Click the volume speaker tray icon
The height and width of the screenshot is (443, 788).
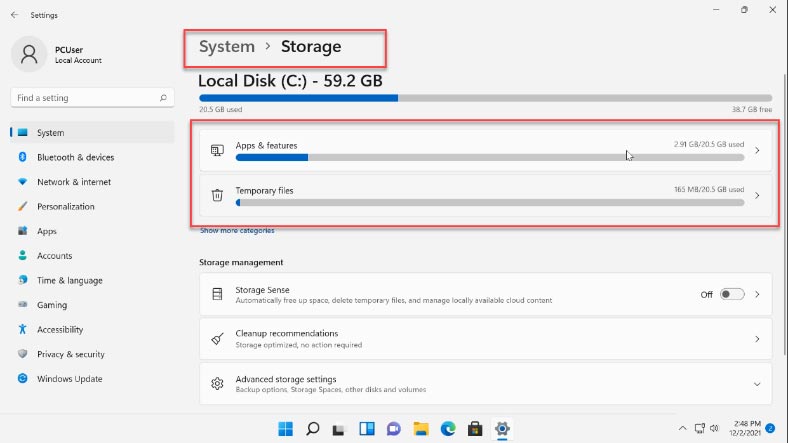point(714,428)
